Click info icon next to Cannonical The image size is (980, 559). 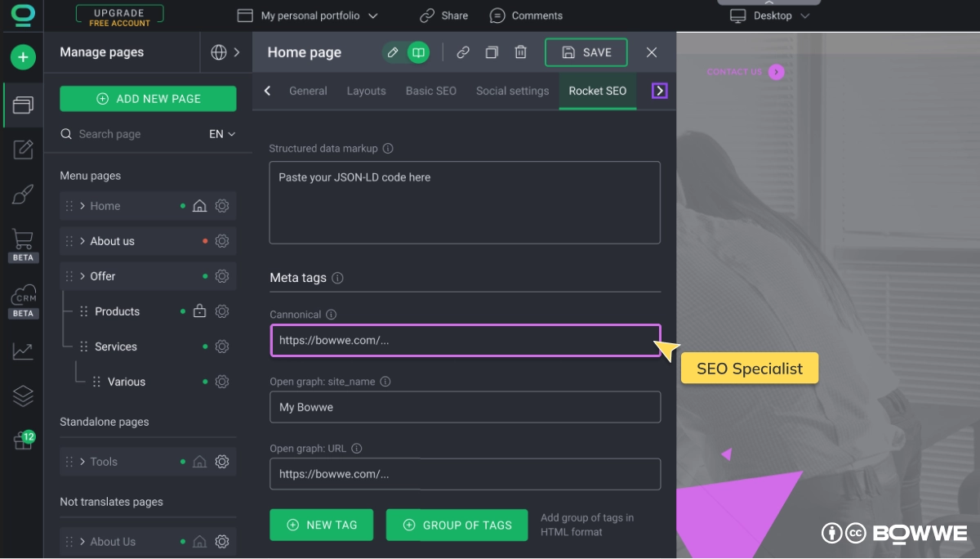pos(331,315)
